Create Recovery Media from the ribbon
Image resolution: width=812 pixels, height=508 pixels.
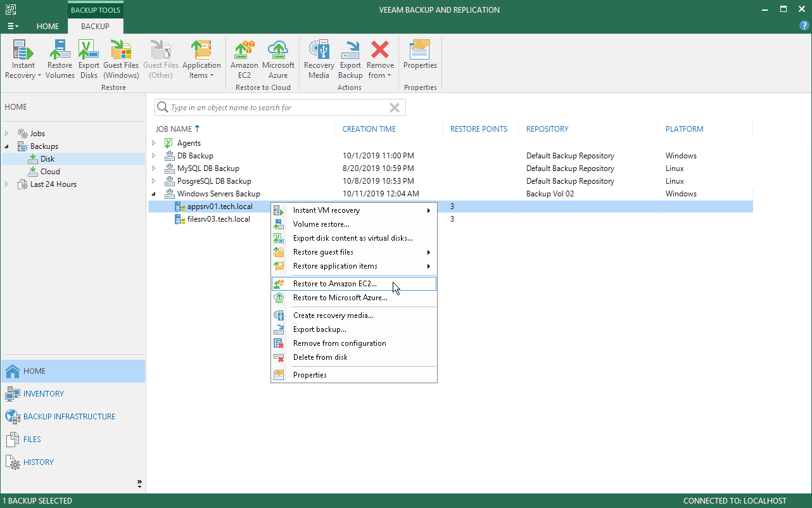point(319,60)
